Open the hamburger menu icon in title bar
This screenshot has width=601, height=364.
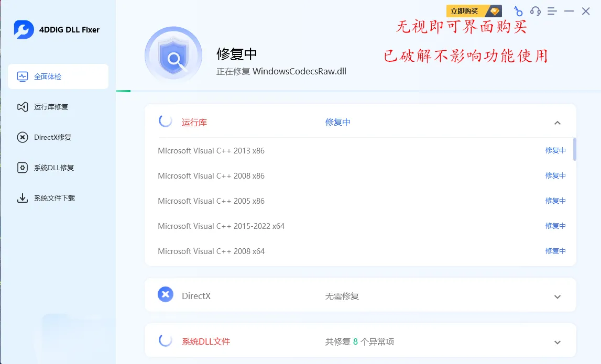(552, 11)
